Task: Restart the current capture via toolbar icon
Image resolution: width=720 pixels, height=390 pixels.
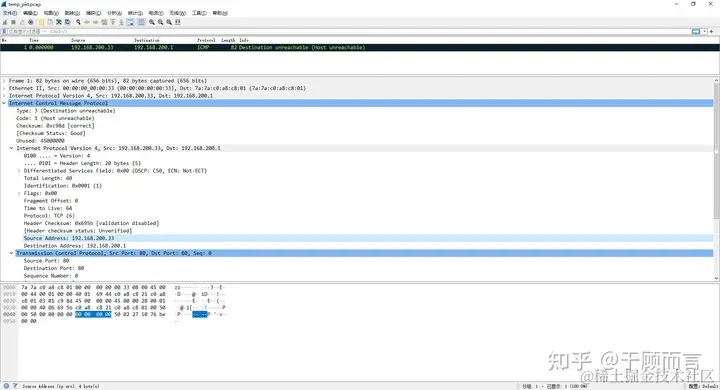Action: click(22, 22)
